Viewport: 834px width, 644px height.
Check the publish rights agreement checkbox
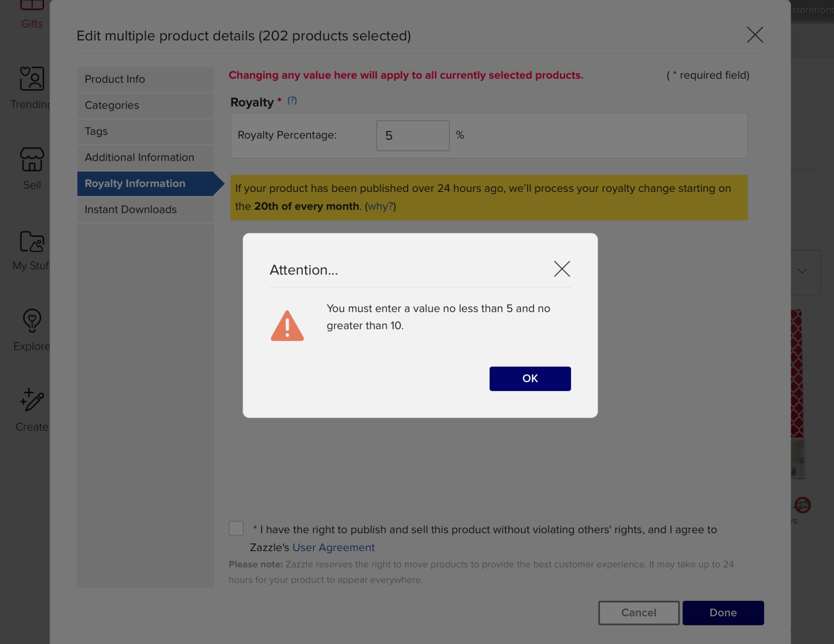(x=236, y=528)
